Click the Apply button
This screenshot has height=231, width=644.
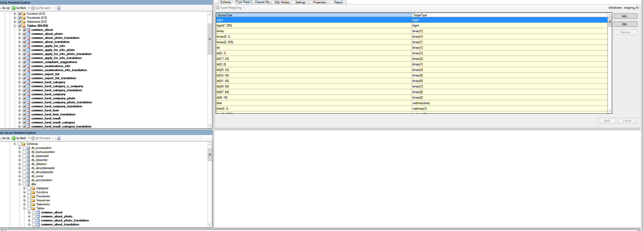click(x=607, y=121)
